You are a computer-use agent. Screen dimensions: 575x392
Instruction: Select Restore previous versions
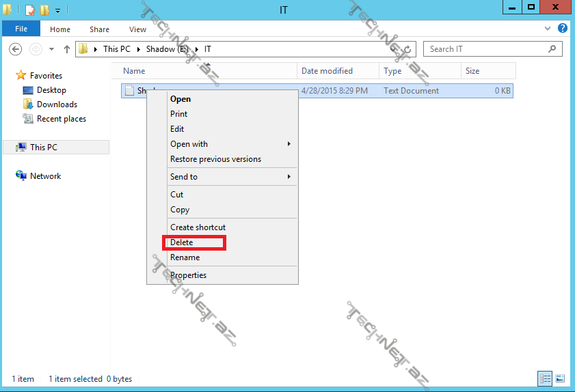coord(215,159)
